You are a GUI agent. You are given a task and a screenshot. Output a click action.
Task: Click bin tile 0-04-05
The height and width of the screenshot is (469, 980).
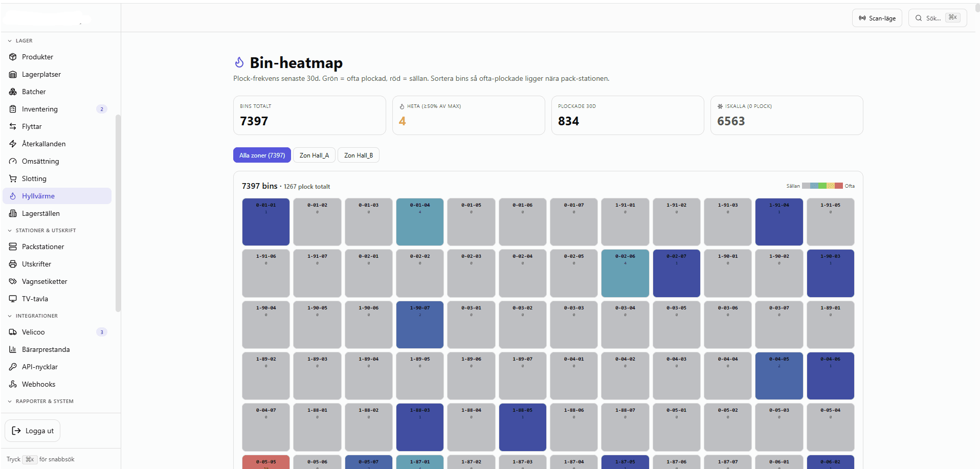(779, 376)
